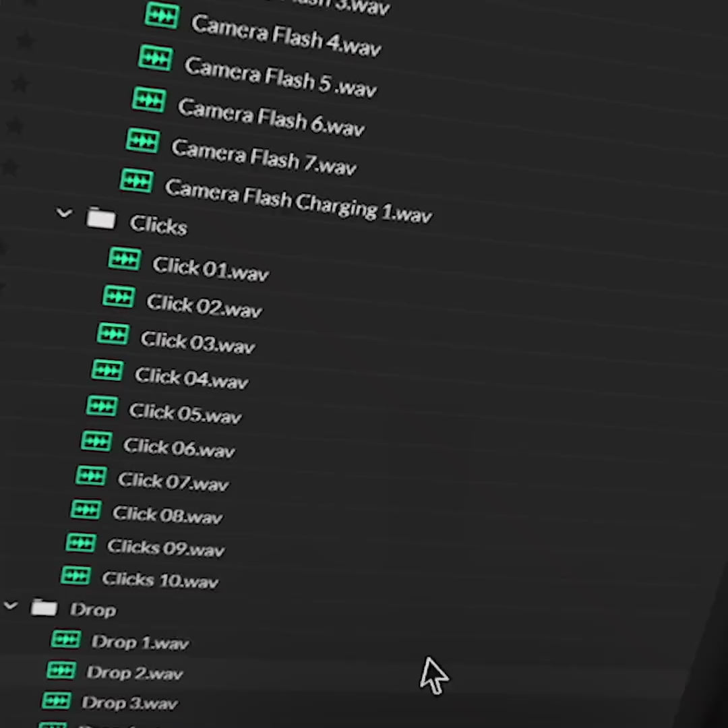Select the Click 07.wav audio file

tap(173, 481)
